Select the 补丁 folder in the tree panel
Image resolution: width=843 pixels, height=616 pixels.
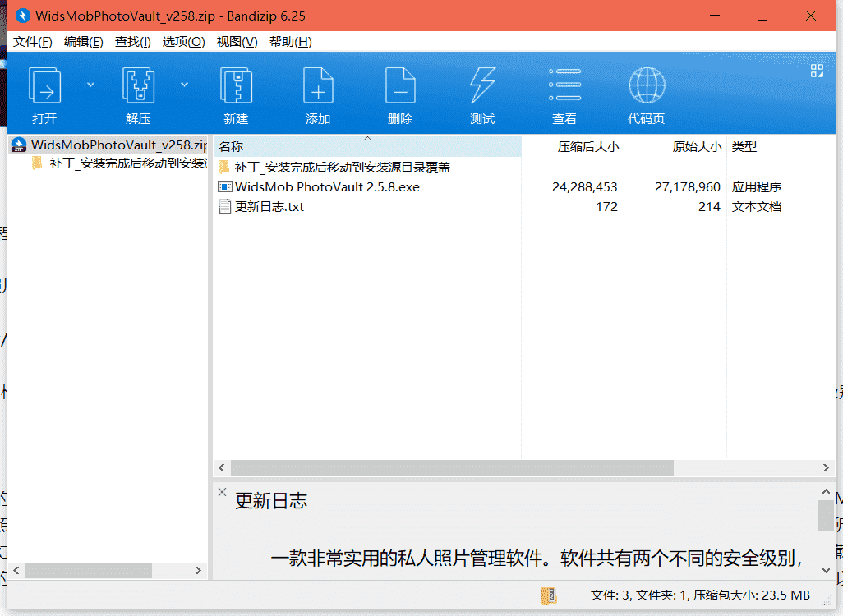[119, 163]
